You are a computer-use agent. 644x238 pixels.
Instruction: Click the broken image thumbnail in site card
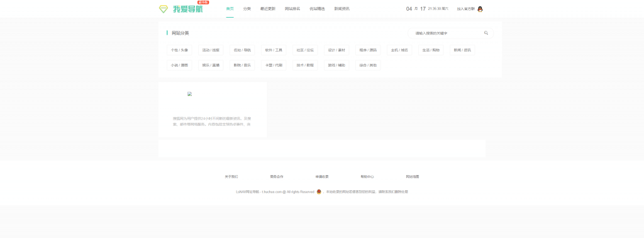pos(190,94)
